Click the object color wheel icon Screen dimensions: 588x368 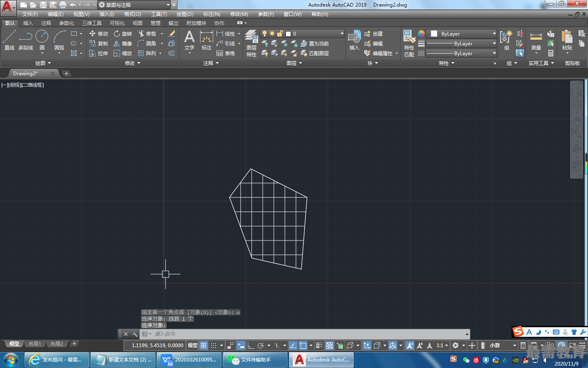coord(421,34)
